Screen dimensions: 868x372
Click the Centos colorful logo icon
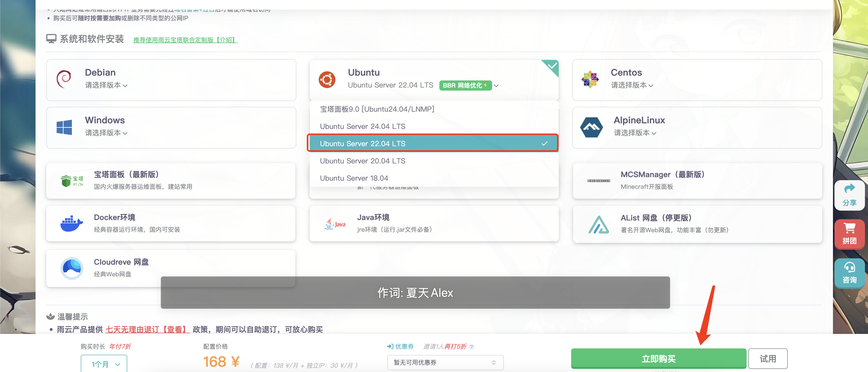pyautogui.click(x=590, y=79)
